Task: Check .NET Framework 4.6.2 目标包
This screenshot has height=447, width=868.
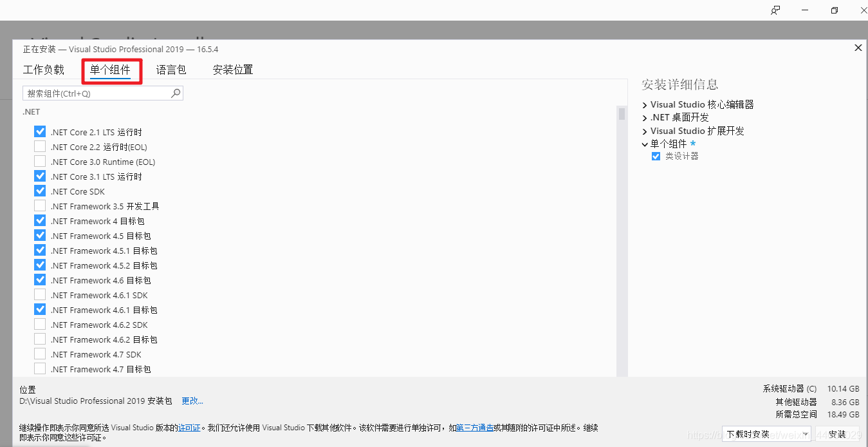Action: (40, 339)
